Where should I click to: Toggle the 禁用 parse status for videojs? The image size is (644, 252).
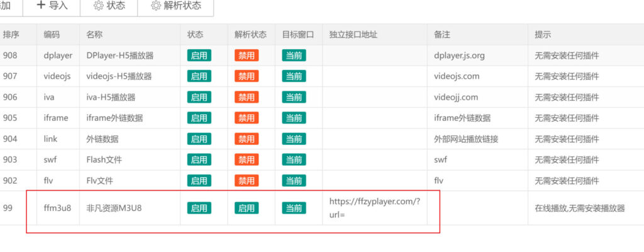click(247, 76)
